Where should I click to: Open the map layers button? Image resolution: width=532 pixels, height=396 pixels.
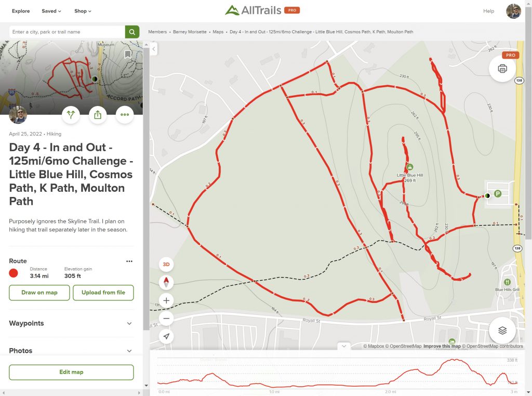tap(502, 331)
